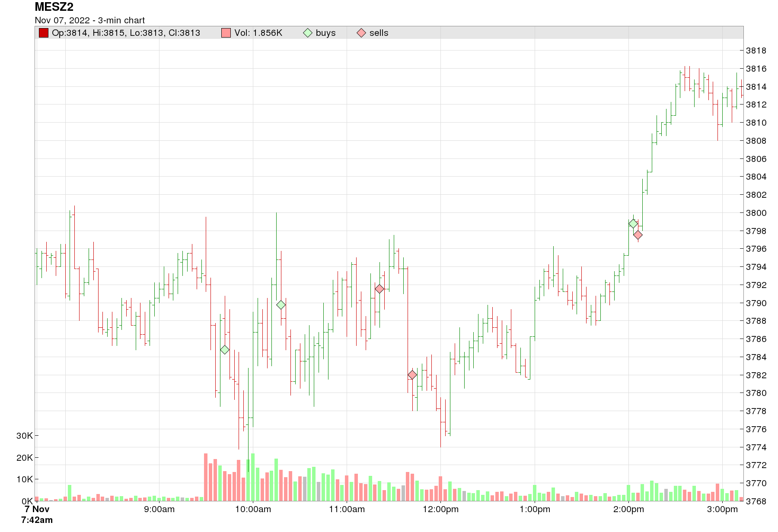Screen dimensions: 778x532
Task: Click the 0K volume axis label
Action: 27,501
